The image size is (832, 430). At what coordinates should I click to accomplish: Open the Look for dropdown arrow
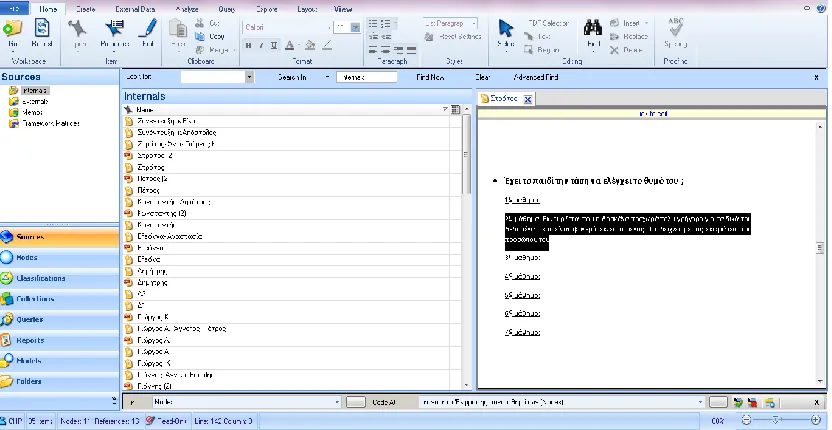[249, 77]
